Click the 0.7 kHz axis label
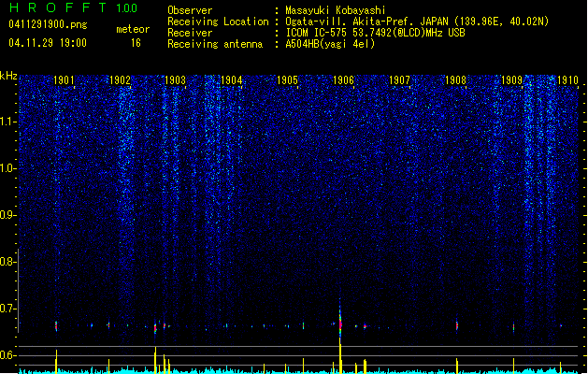This screenshot has height=374, width=588. click(x=7, y=309)
